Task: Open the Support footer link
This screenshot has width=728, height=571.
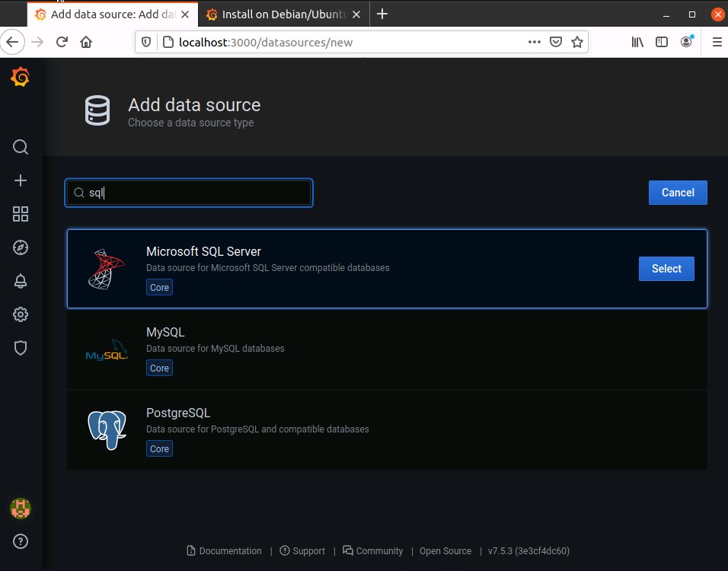Action: point(302,551)
